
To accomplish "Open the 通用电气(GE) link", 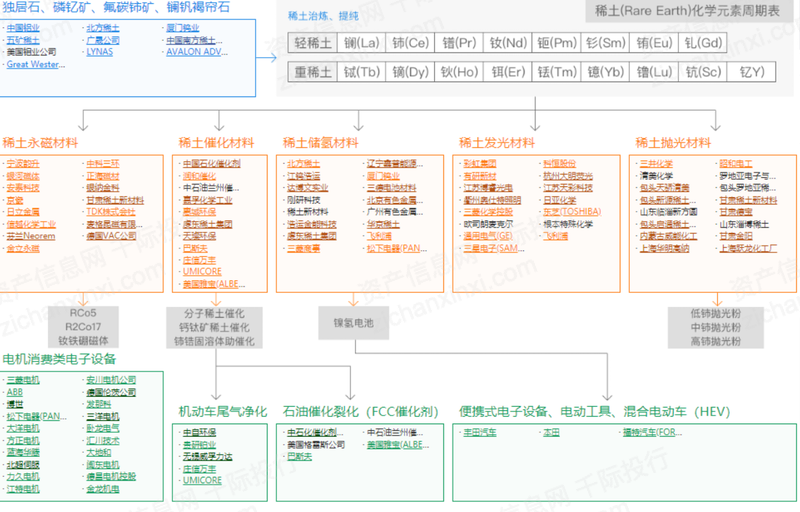I will click(488, 236).
